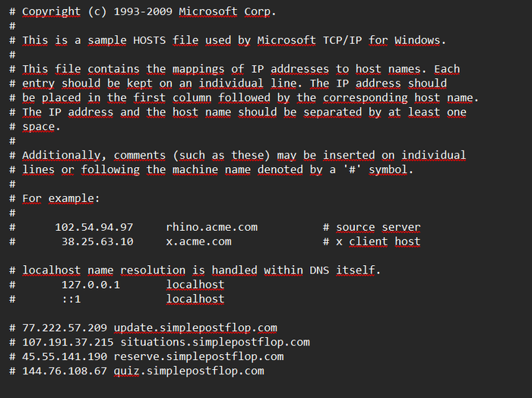Image resolution: width=532 pixels, height=398 pixels.
Task: Click the IP 144.76.108.67
Action: click(x=65, y=371)
